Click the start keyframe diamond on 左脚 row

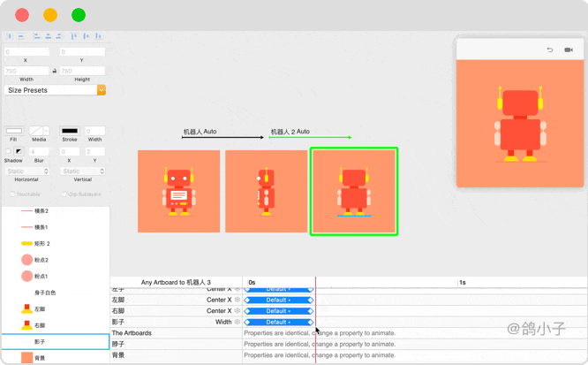[247, 300]
